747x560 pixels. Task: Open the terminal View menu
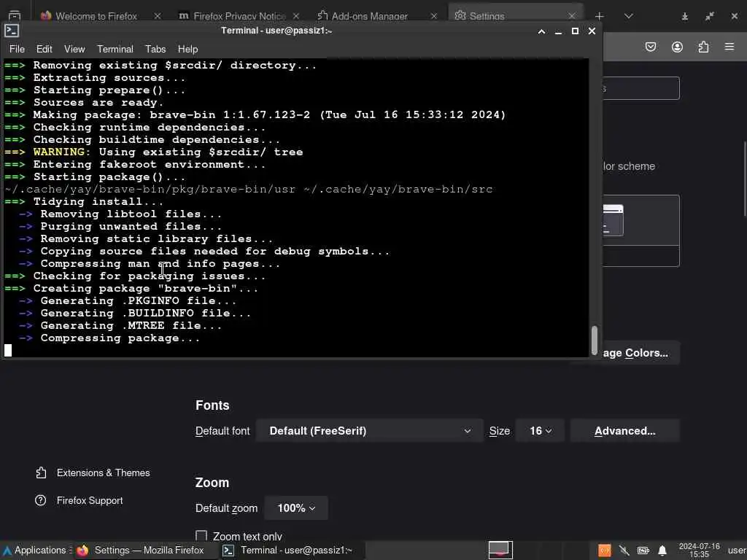[74, 49]
